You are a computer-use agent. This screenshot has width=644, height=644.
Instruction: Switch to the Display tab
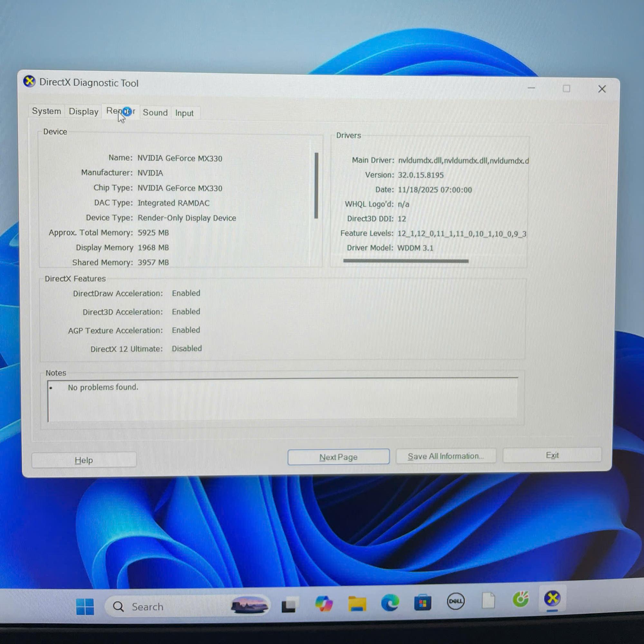pos(84,111)
